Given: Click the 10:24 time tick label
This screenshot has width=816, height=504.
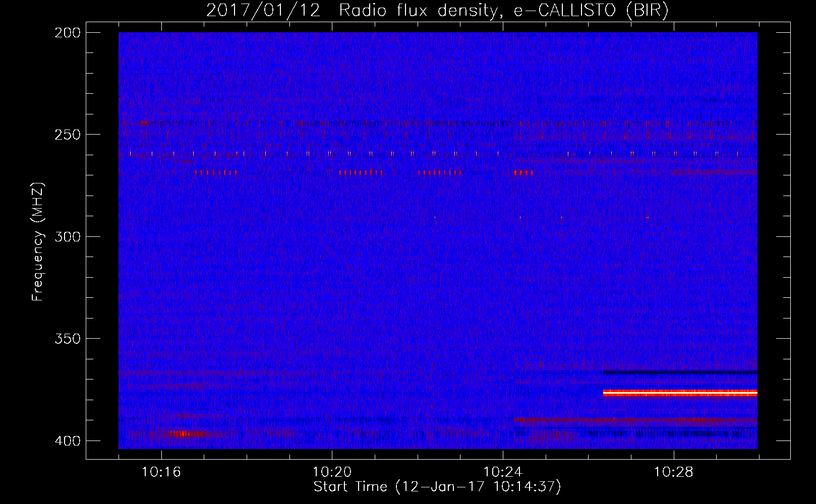Looking at the screenshot, I should tap(503, 472).
